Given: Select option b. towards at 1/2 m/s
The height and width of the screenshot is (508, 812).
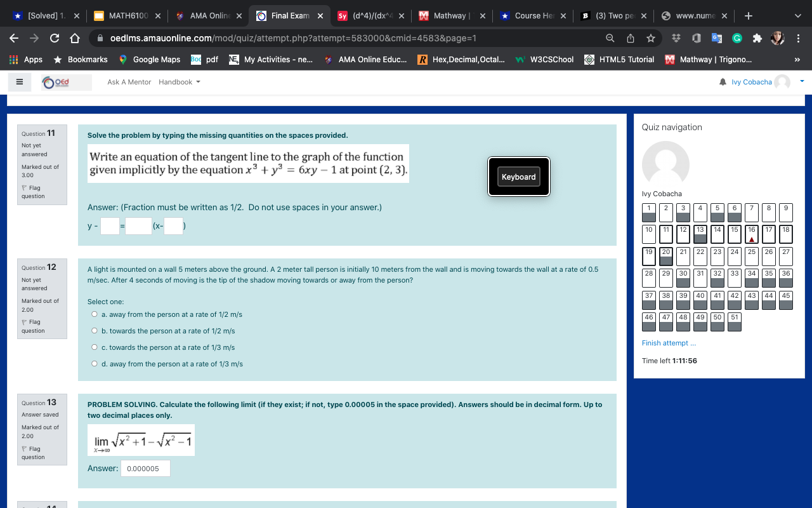Looking at the screenshot, I should (x=95, y=331).
